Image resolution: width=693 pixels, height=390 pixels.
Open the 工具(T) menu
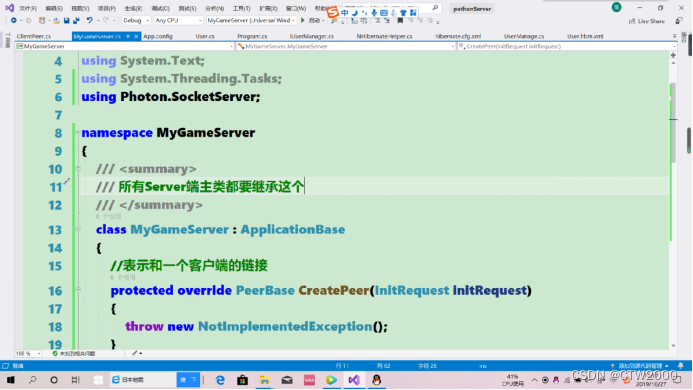(x=241, y=8)
